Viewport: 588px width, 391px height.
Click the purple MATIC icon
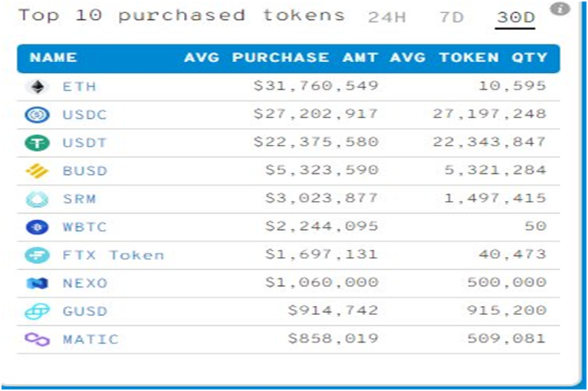coord(37,340)
